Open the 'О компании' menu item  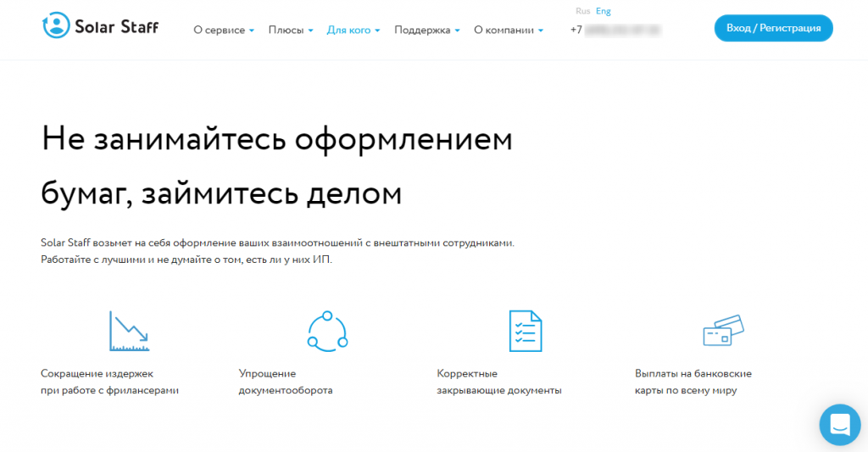[x=509, y=30]
